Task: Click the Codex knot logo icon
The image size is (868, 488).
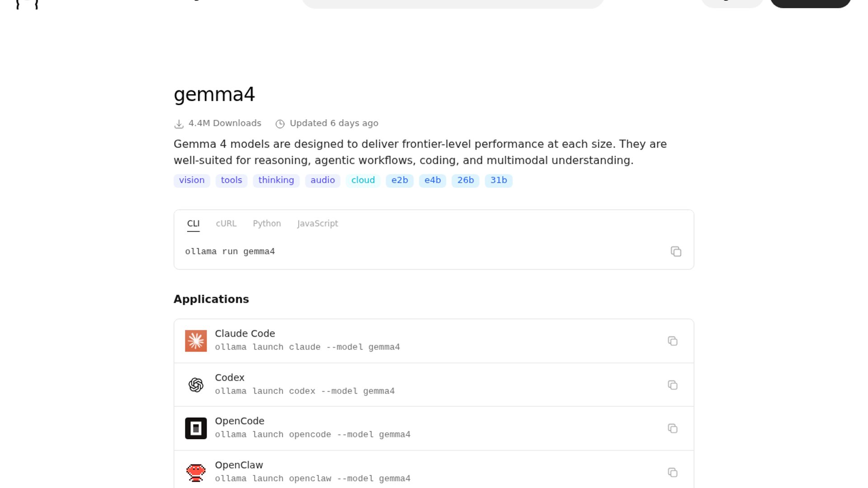Action: click(x=196, y=385)
